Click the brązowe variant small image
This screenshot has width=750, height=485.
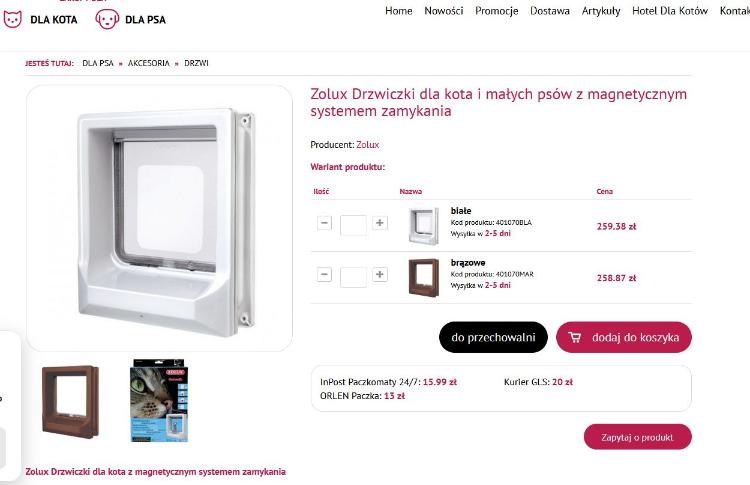click(424, 278)
